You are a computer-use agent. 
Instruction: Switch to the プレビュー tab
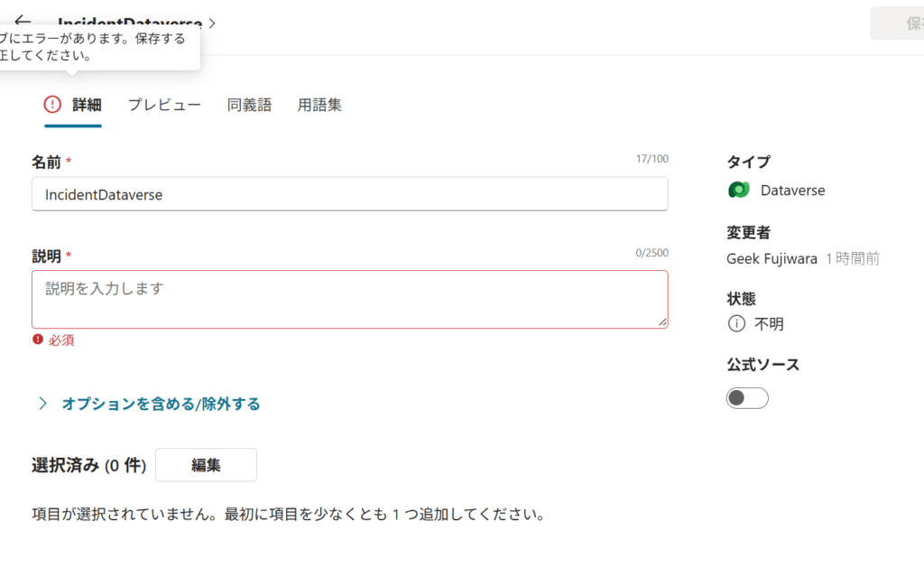click(164, 105)
